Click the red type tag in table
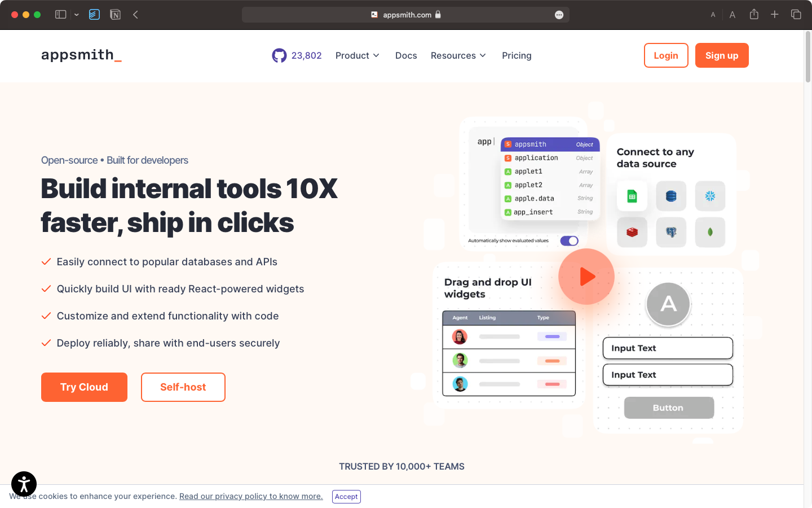 point(552,384)
